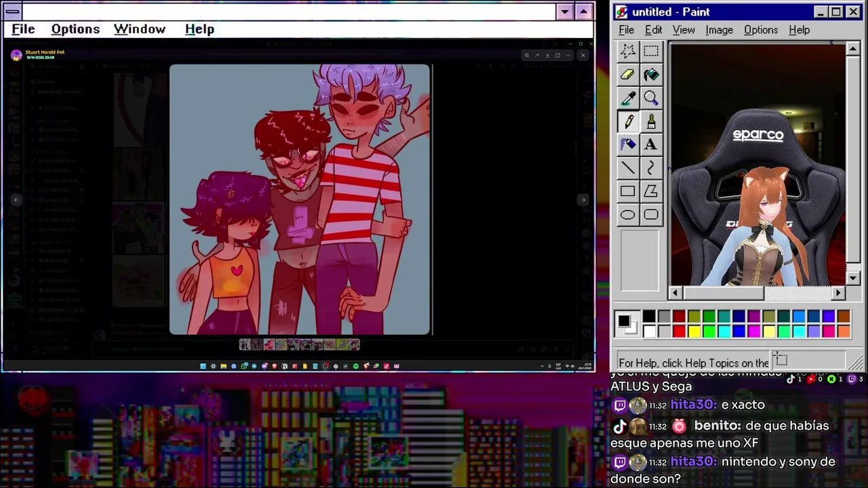Open the Options menu in outer window
This screenshot has height=488, width=868.
tap(75, 29)
